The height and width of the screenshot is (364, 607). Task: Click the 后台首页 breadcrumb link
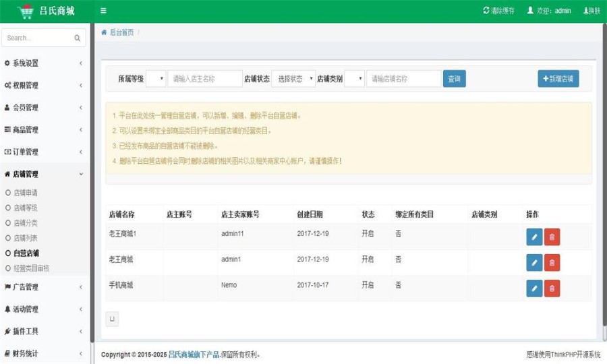(x=121, y=32)
